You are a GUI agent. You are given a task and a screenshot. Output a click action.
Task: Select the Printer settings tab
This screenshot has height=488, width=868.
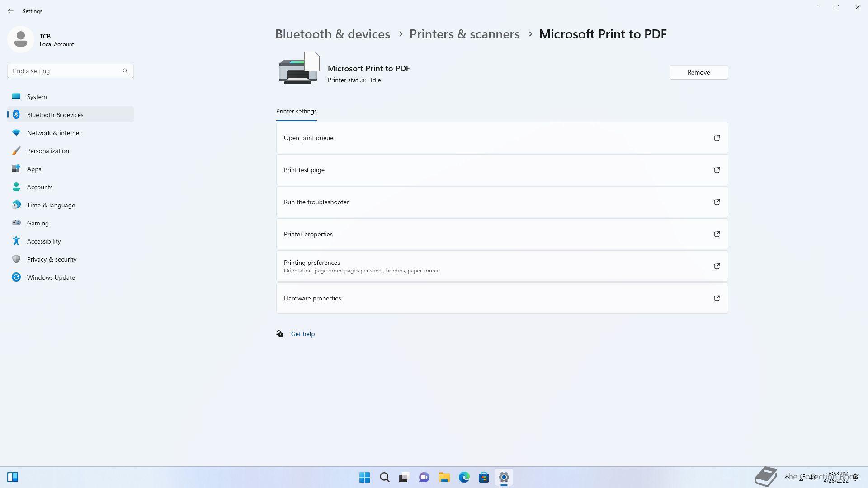click(296, 112)
